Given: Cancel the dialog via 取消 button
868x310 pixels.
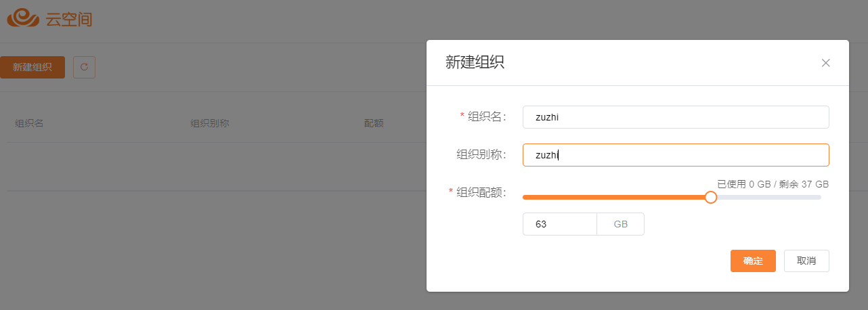Looking at the screenshot, I should pyautogui.click(x=806, y=261).
